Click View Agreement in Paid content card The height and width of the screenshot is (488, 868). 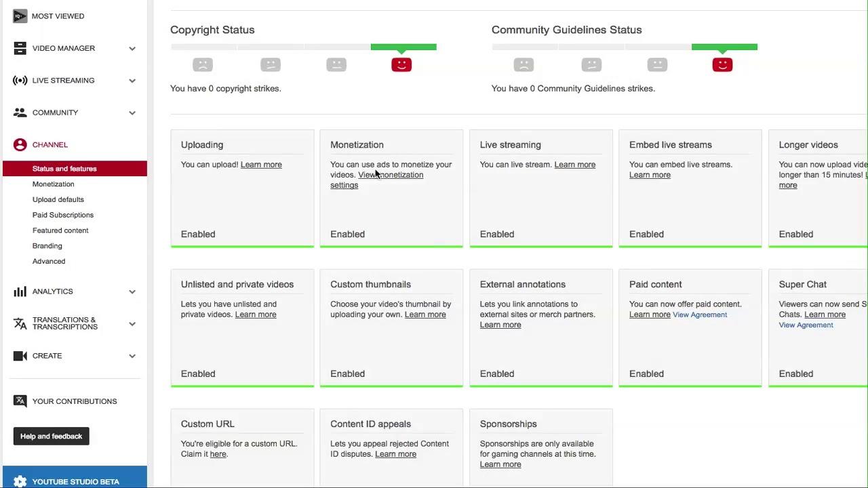(699, 314)
